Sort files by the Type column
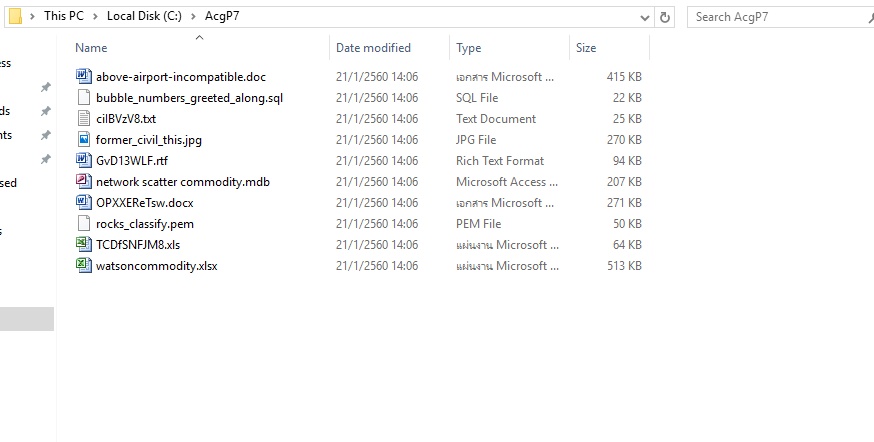The height and width of the screenshot is (442, 874). pyautogui.click(x=468, y=48)
